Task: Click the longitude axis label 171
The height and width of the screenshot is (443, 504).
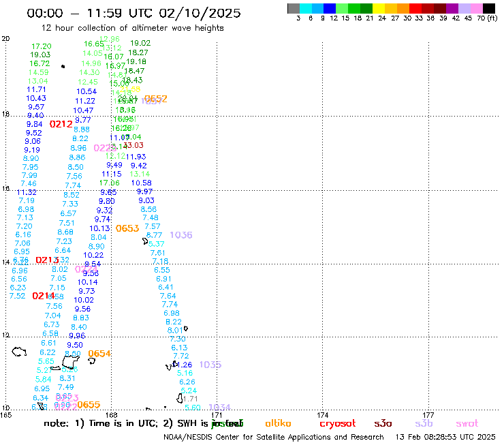Action: click(x=217, y=415)
